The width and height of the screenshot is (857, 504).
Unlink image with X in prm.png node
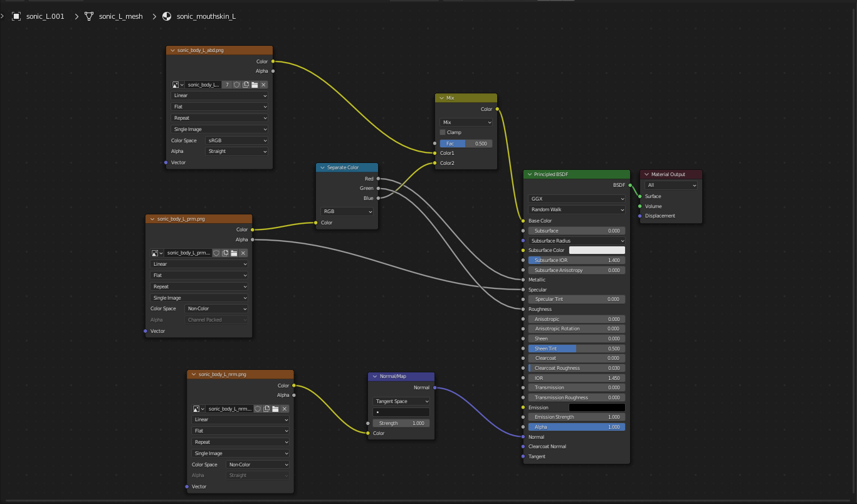coord(243,253)
